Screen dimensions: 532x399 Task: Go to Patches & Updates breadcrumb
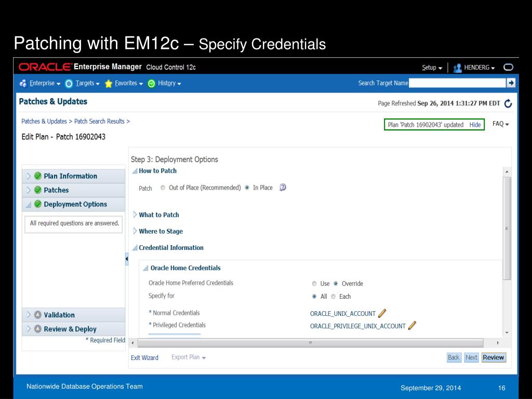pos(44,121)
